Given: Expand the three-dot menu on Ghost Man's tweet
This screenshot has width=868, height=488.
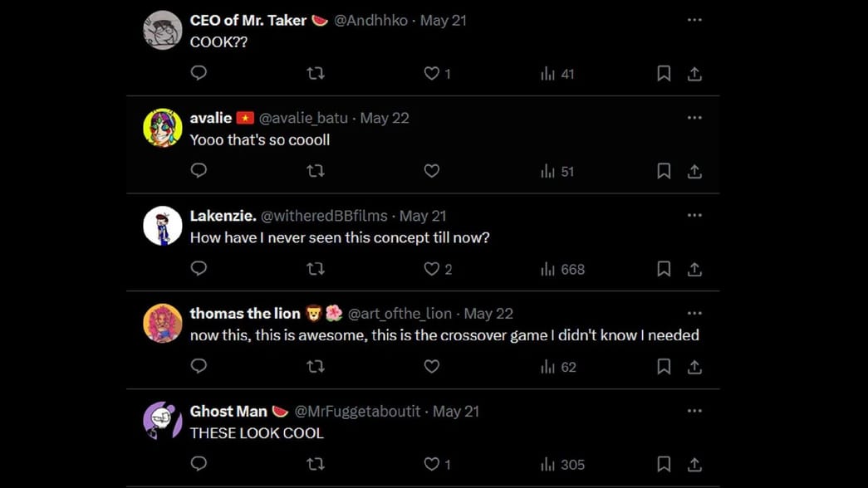Looking at the screenshot, I should pos(694,411).
